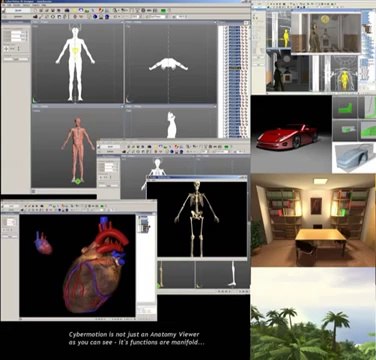Click the skeleton window title bar
The height and width of the screenshot is (360, 376).
pyautogui.click(x=197, y=178)
